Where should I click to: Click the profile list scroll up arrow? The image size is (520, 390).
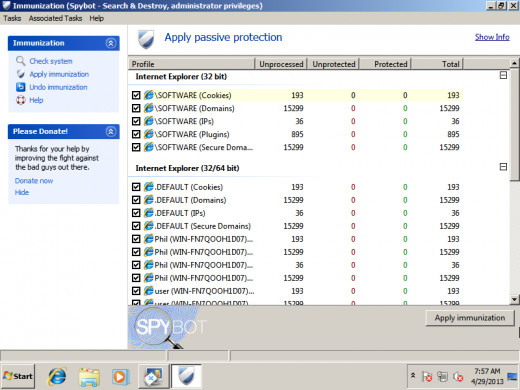[514, 63]
